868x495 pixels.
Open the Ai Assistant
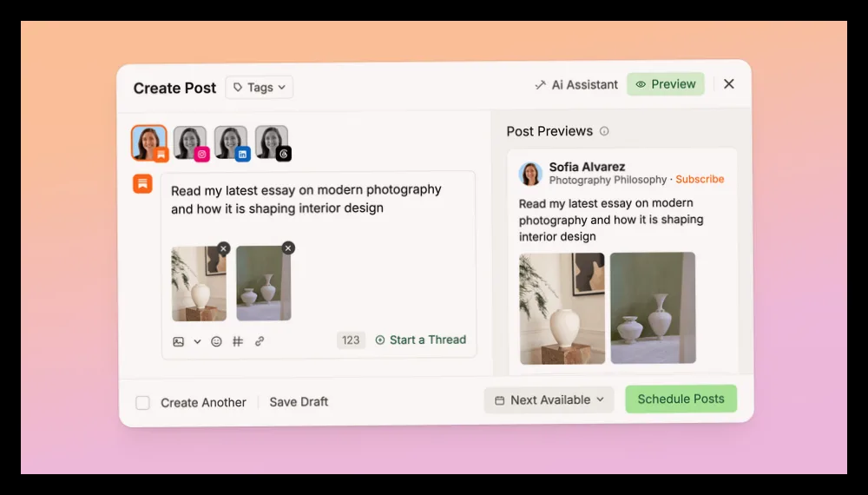point(576,85)
